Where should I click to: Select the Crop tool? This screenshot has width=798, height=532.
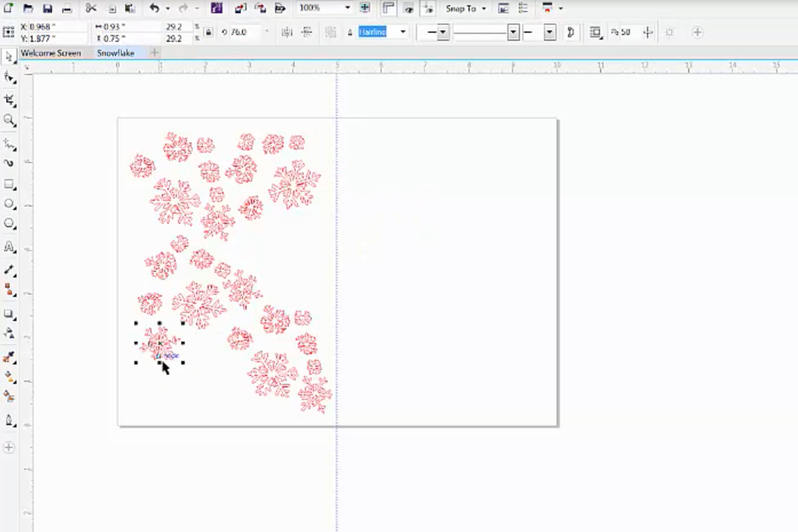(x=9, y=100)
